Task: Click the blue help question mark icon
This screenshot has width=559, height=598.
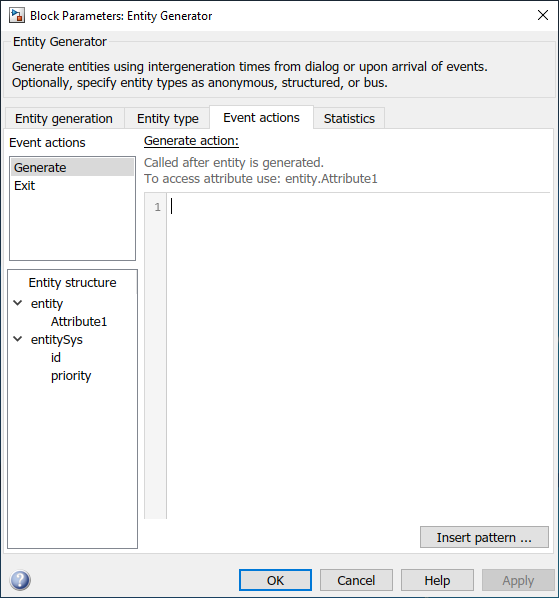Action: coord(20,580)
